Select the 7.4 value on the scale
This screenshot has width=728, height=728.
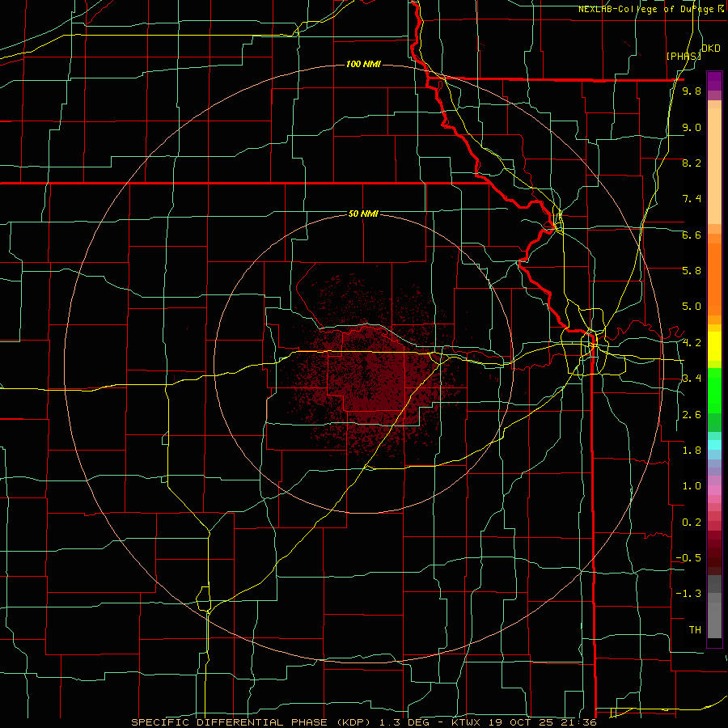coord(692,199)
